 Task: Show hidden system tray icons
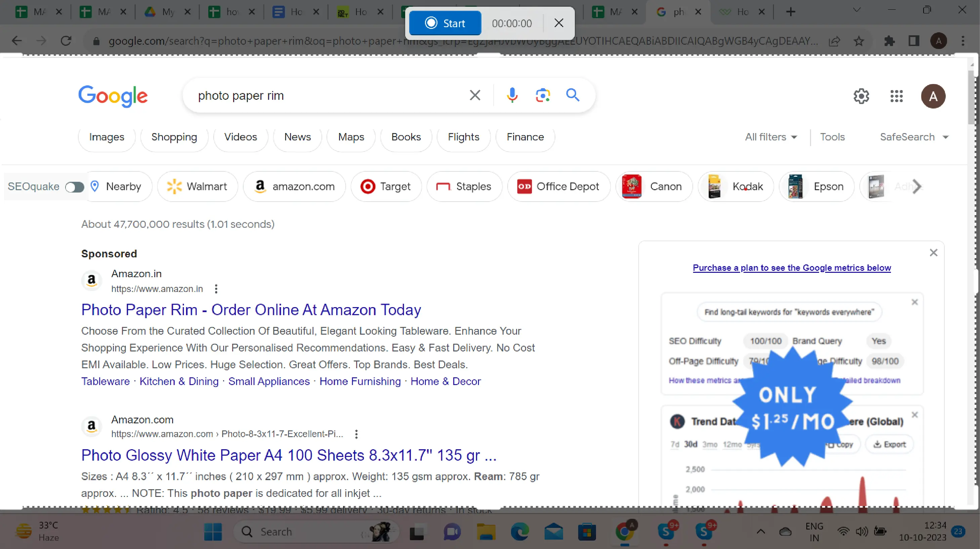click(761, 532)
